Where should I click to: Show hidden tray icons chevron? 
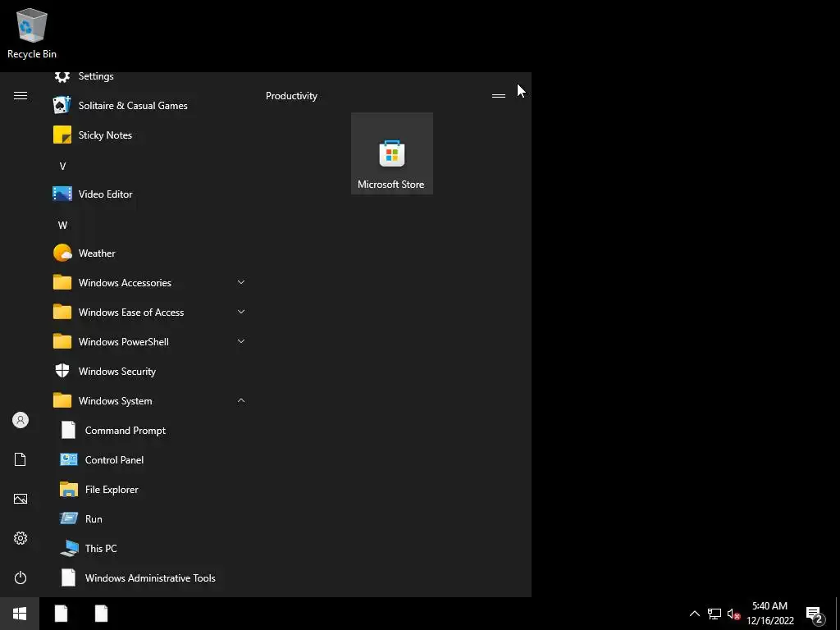694,614
